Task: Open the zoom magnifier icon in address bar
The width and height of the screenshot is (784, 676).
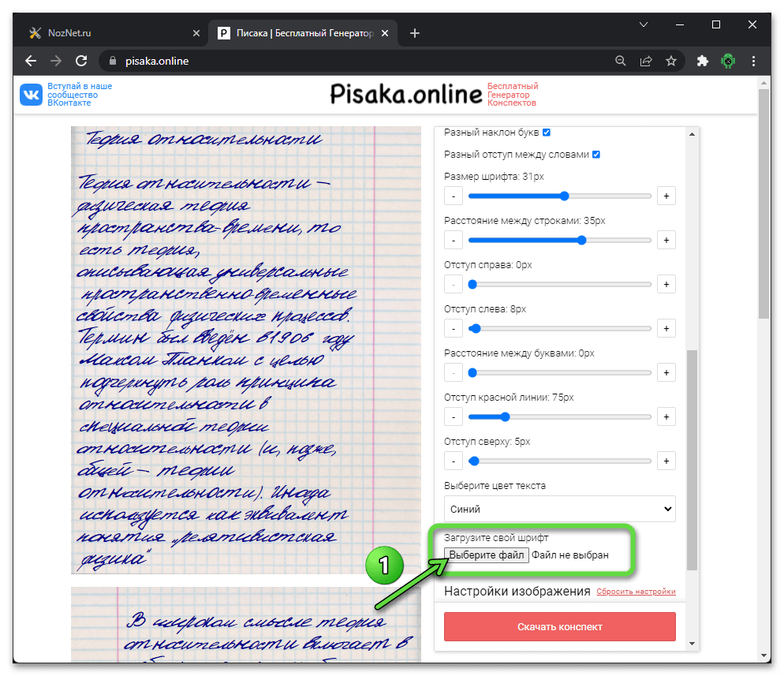Action: click(x=621, y=61)
